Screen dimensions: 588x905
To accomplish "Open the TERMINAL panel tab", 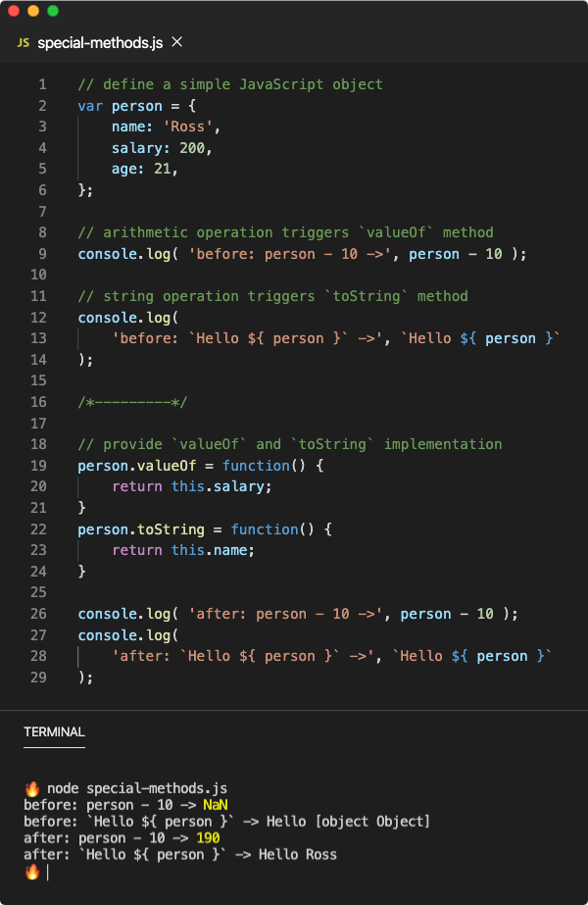I will (54, 731).
